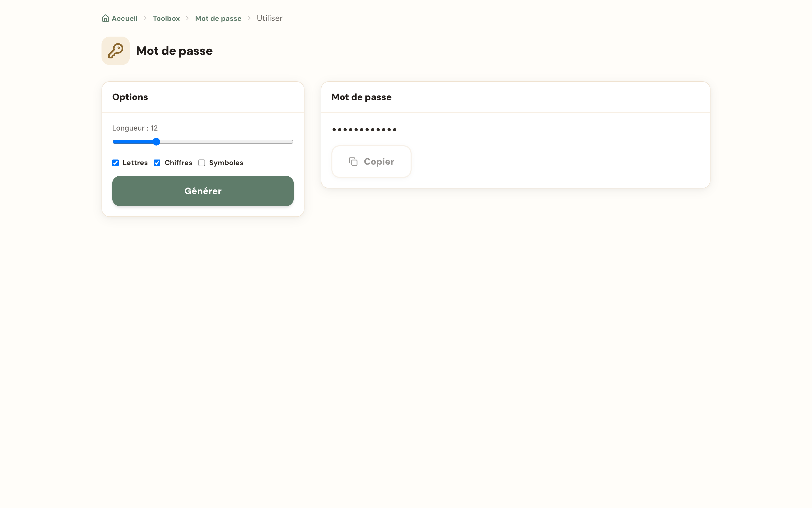The width and height of the screenshot is (812, 508).
Task: Click the home icon in breadcrumb
Action: (x=105, y=18)
